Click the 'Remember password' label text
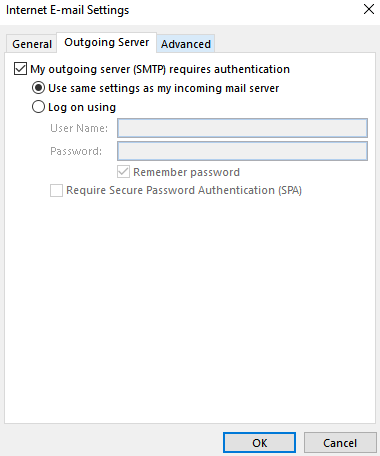The width and height of the screenshot is (380, 456). [x=186, y=172]
